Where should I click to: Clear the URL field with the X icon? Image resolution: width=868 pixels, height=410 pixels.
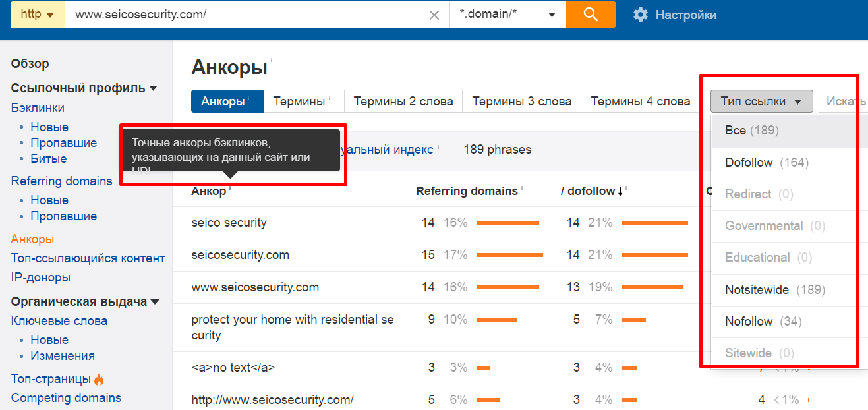(x=433, y=14)
